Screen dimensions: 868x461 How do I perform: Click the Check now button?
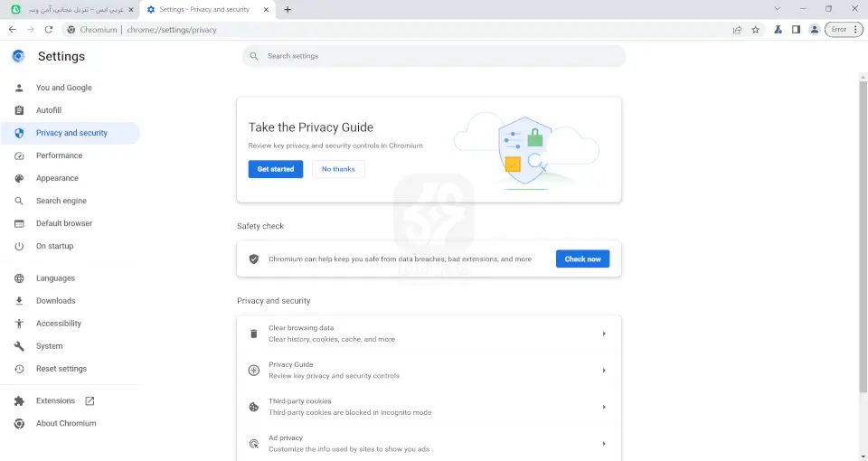[582, 259]
